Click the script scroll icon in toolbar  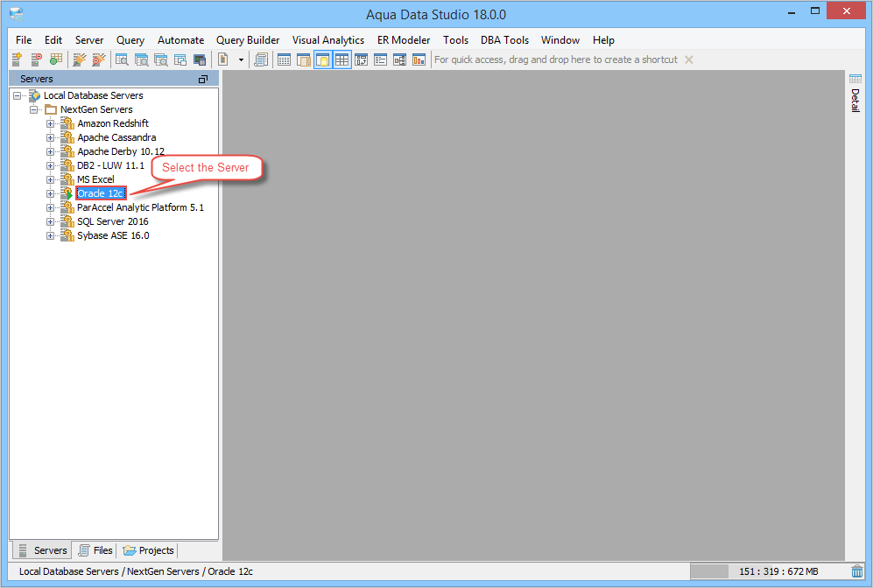[x=261, y=59]
